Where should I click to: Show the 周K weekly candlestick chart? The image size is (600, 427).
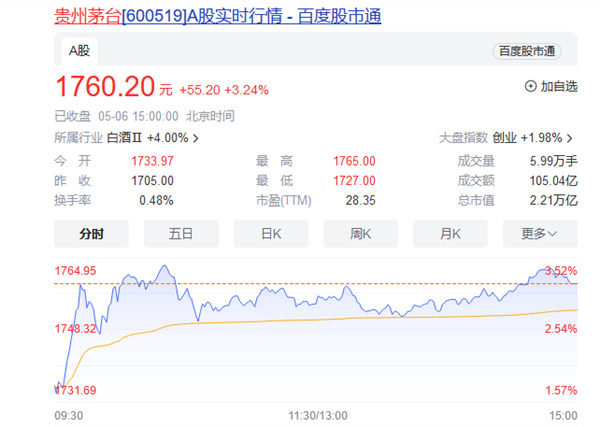pyautogui.click(x=361, y=234)
